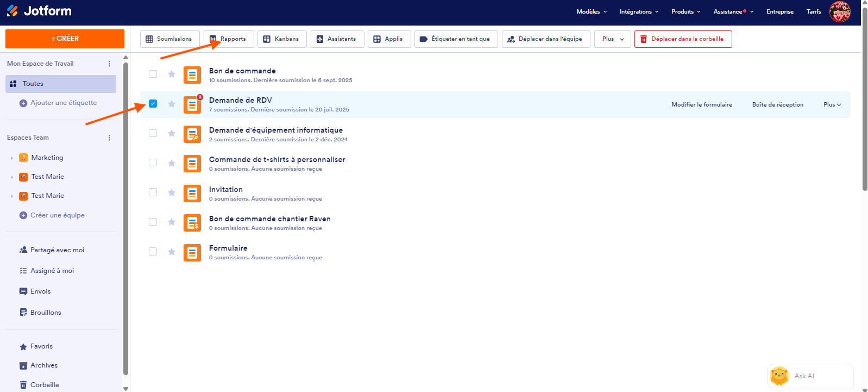Uncheck the Demande de RDV checkbox
Screen dimensions: 868x392
pyautogui.click(x=153, y=103)
